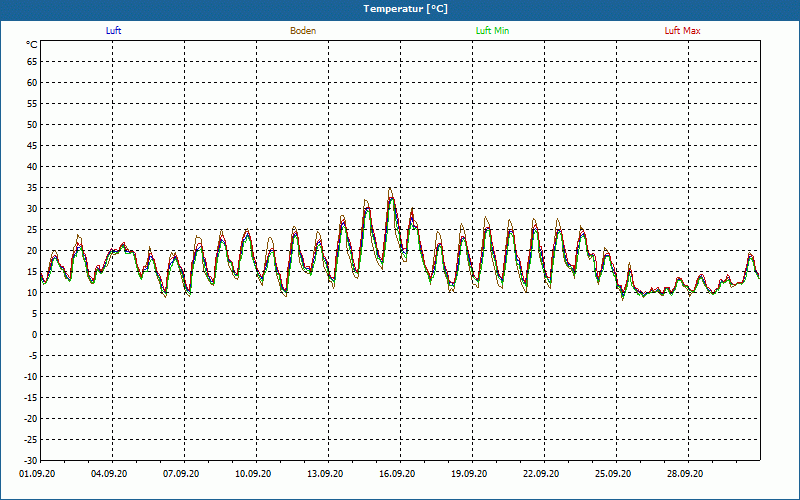This screenshot has width=800, height=500.
Task: Click the 25.09.20 date label
Action: [x=613, y=474]
